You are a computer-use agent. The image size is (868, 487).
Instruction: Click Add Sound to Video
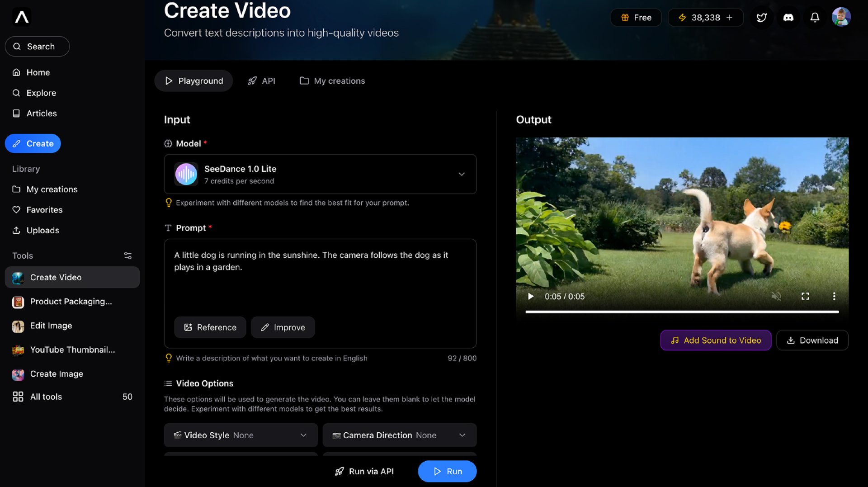716,340
